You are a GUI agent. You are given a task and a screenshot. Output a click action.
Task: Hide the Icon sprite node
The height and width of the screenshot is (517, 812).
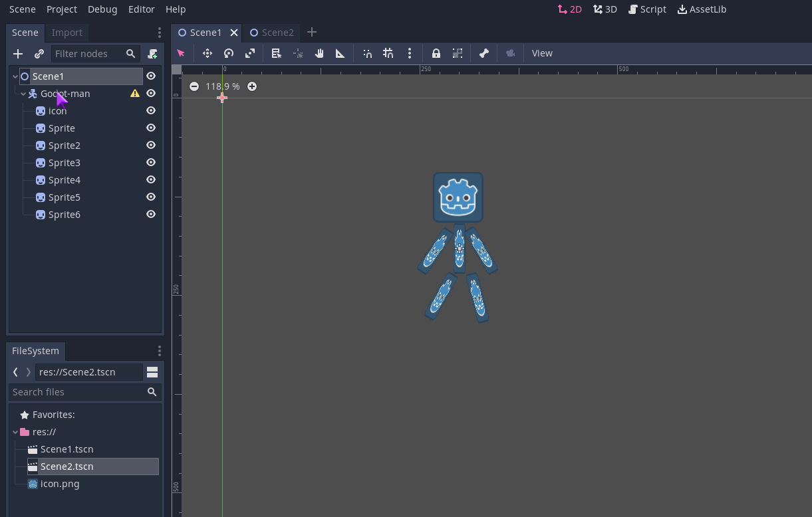(x=151, y=111)
